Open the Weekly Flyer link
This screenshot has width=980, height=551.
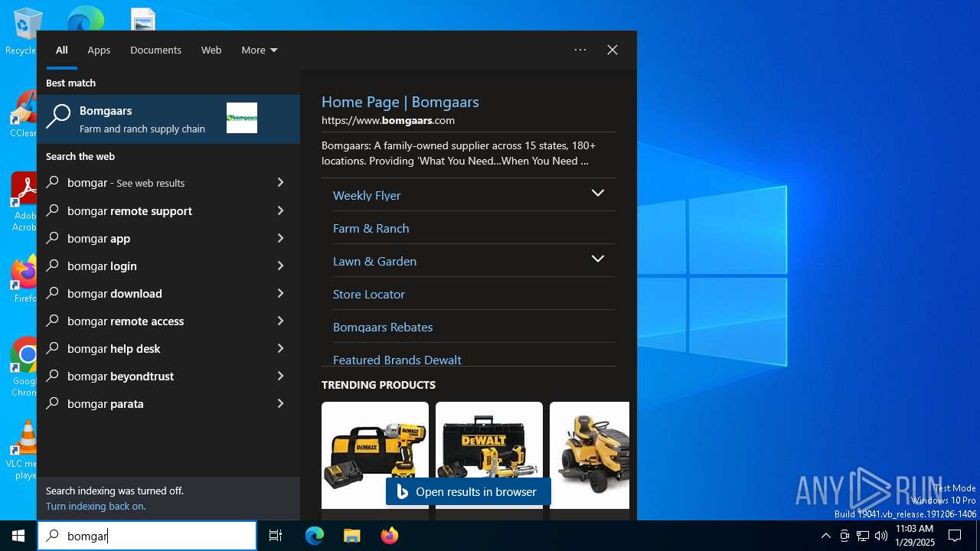coord(367,195)
